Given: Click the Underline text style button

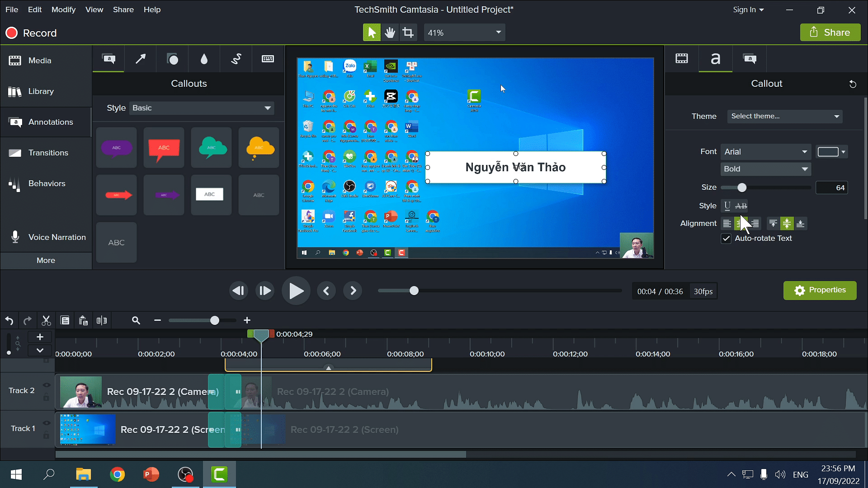Looking at the screenshot, I should click(727, 206).
